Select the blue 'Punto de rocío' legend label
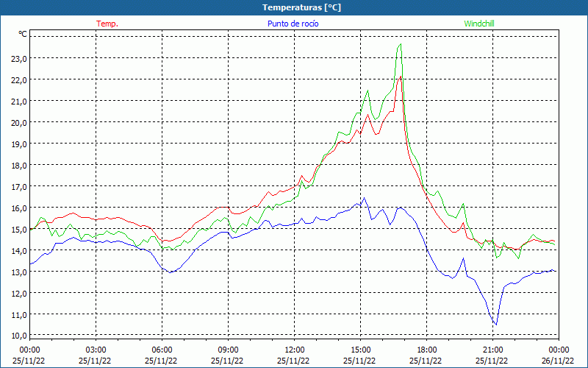 293,24
